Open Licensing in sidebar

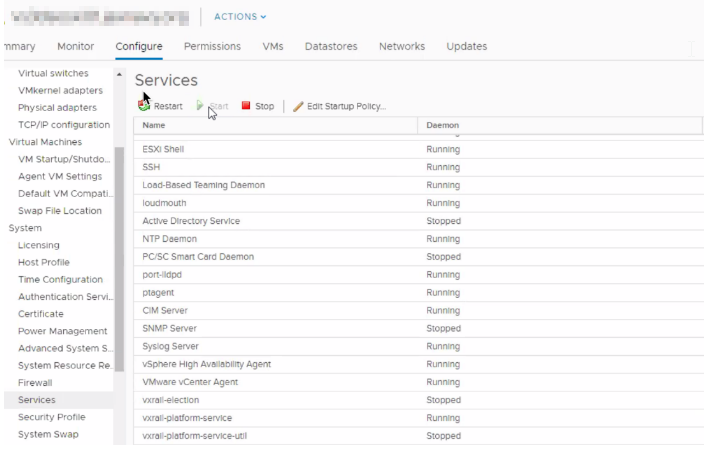[39, 245]
